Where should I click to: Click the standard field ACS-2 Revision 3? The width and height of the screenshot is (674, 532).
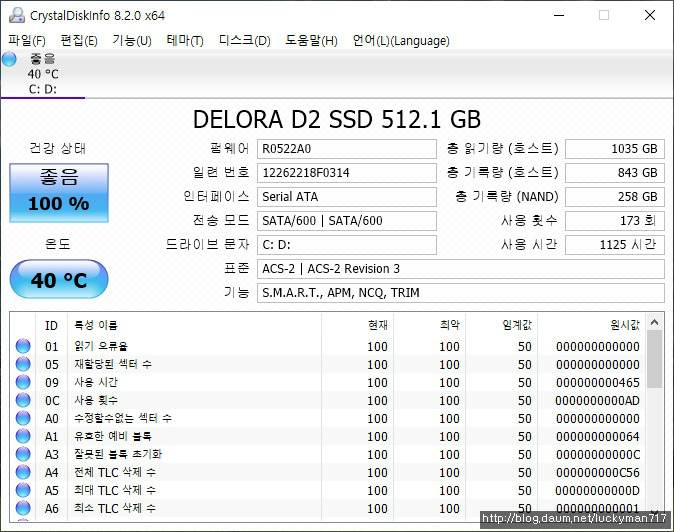[461, 269]
